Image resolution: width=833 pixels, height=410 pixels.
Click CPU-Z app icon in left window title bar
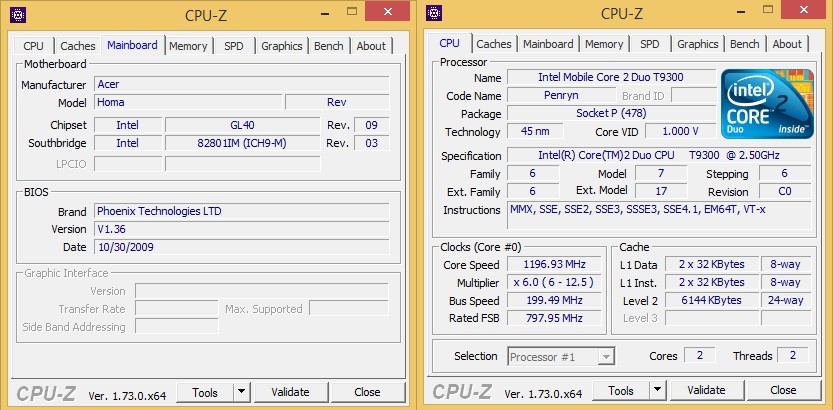(18, 15)
